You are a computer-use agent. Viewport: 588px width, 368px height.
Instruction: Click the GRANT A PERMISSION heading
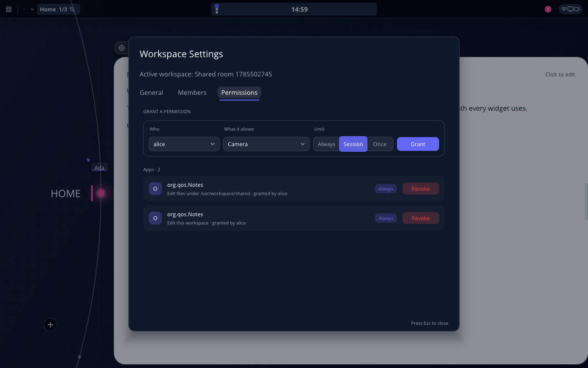tap(167, 111)
